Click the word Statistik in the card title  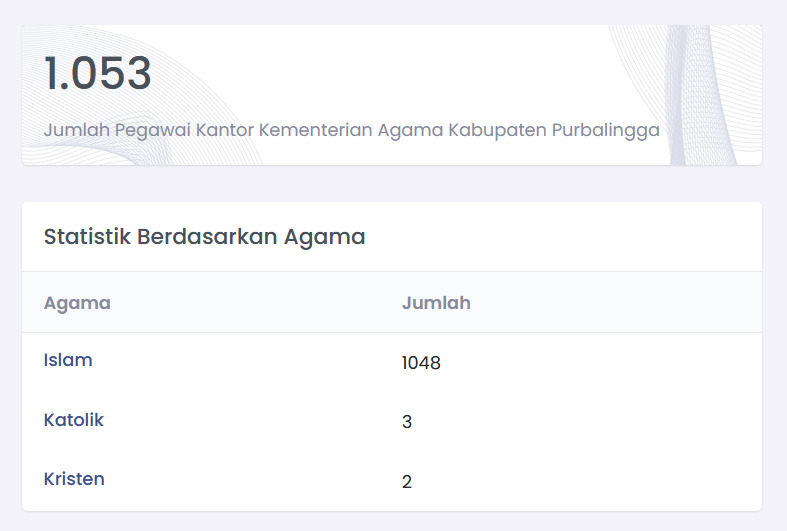[87, 237]
